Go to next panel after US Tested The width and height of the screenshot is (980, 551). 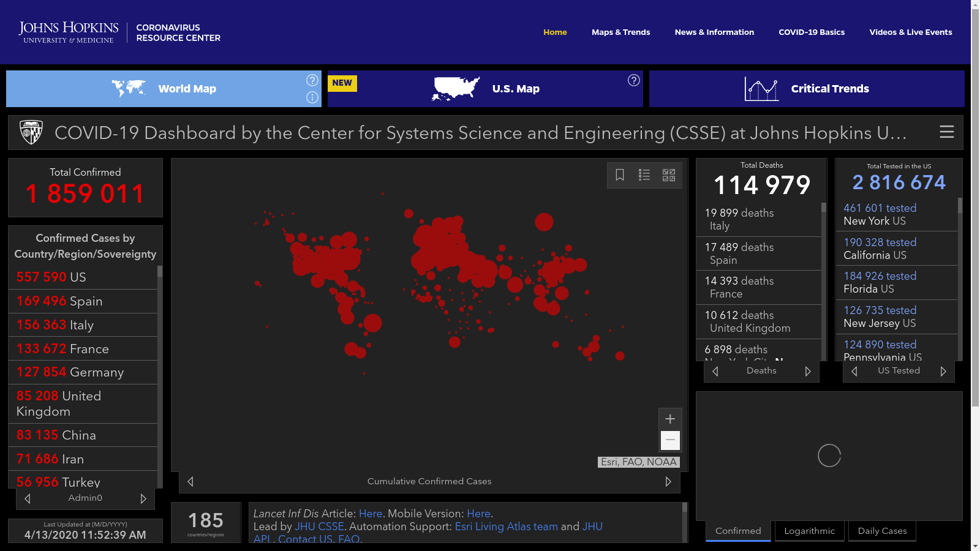(943, 371)
